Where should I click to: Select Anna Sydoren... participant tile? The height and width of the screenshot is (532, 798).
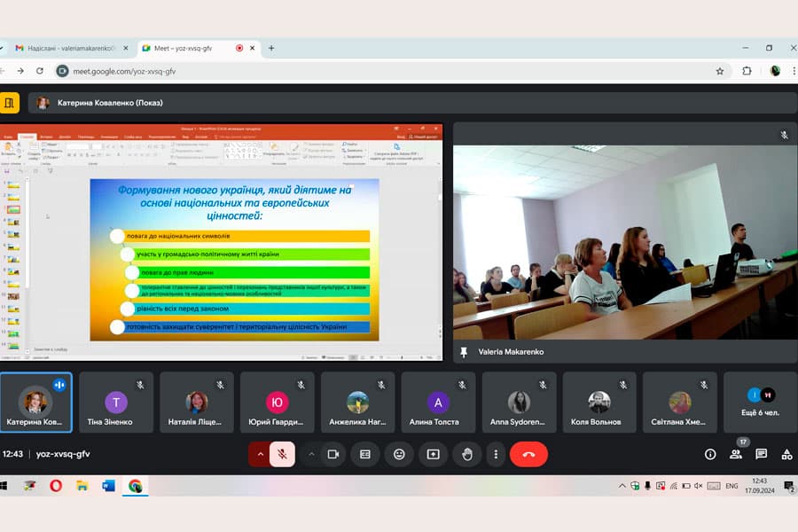[x=519, y=403]
